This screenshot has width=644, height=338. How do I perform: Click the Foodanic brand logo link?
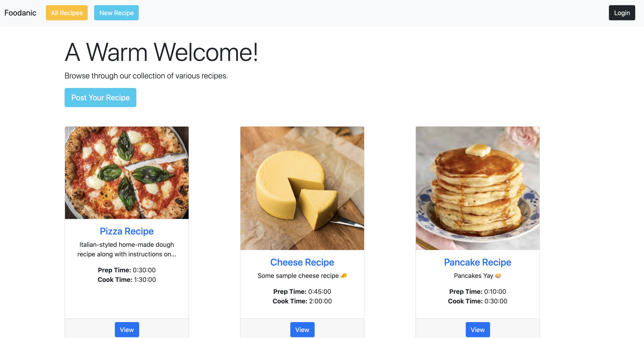[20, 13]
